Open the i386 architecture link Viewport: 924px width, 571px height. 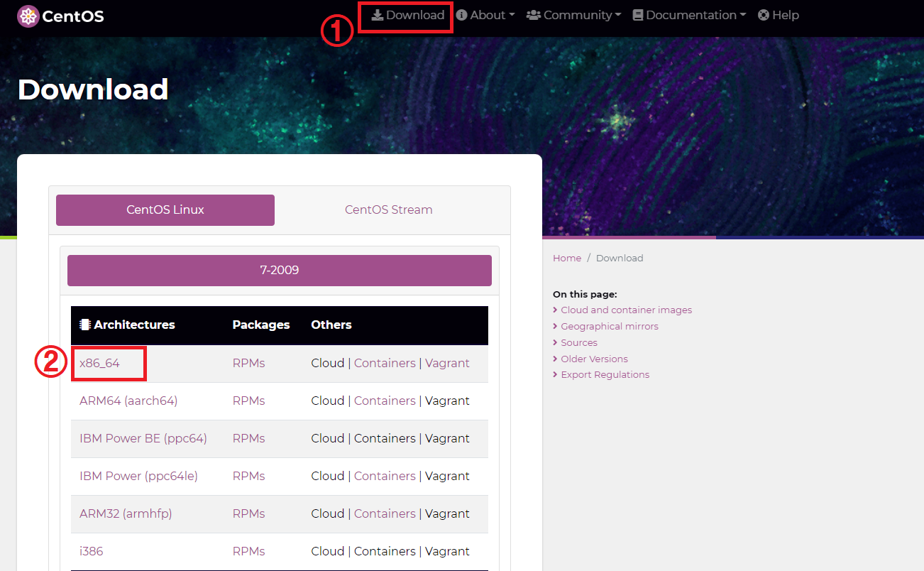coord(92,551)
